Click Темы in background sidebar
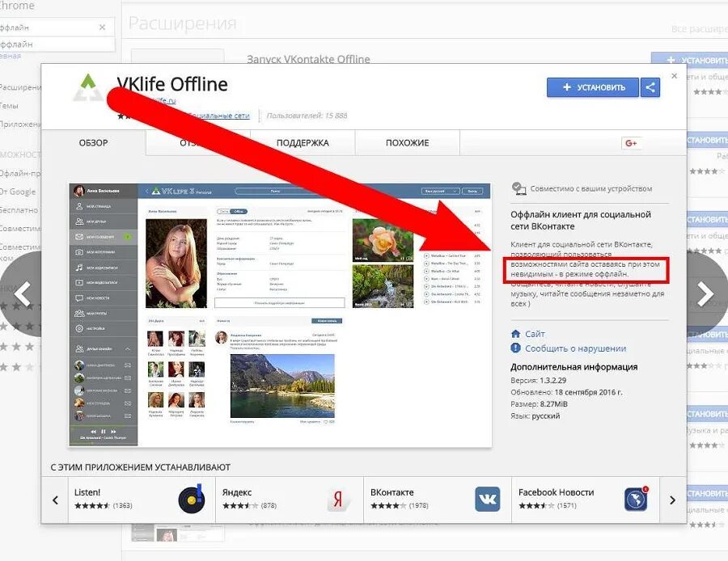The height and width of the screenshot is (561, 728). pyautogui.click(x=9, y=106)
